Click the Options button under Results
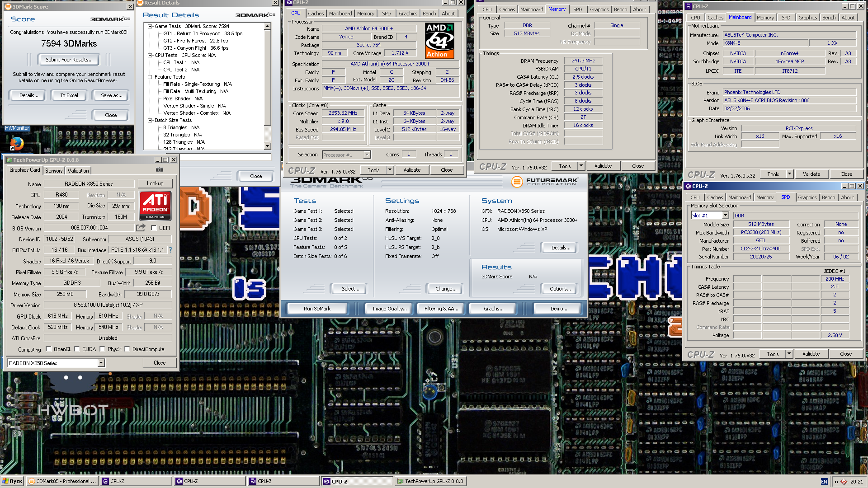This screenshot has width=868, height=488. tap(560, 289)
